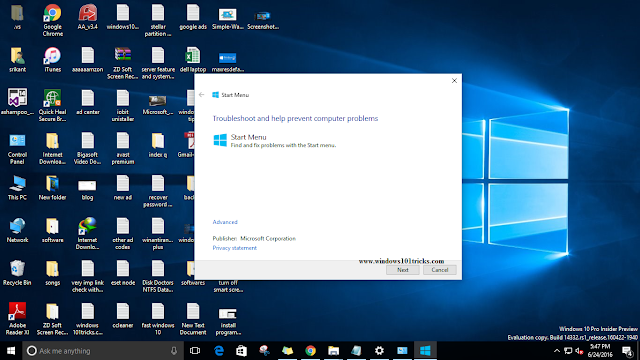Select the eset node file icon

coord(123,273)
